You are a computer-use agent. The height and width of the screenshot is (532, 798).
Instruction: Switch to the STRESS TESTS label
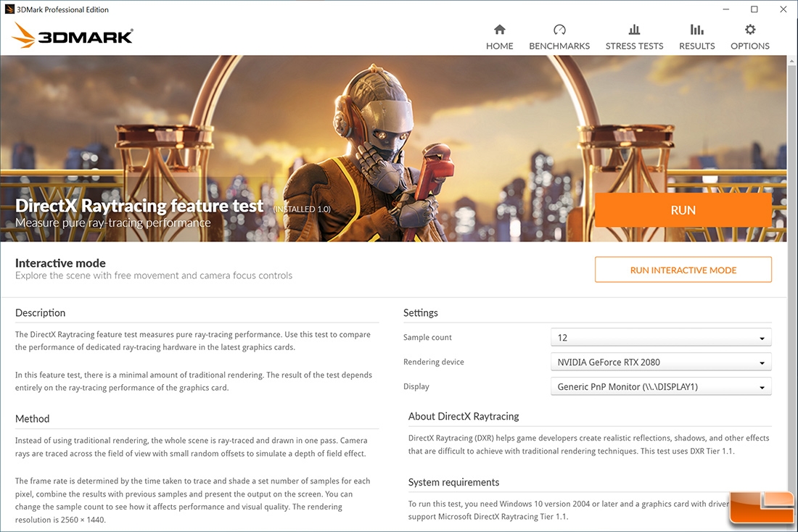[x=634, y=46]
